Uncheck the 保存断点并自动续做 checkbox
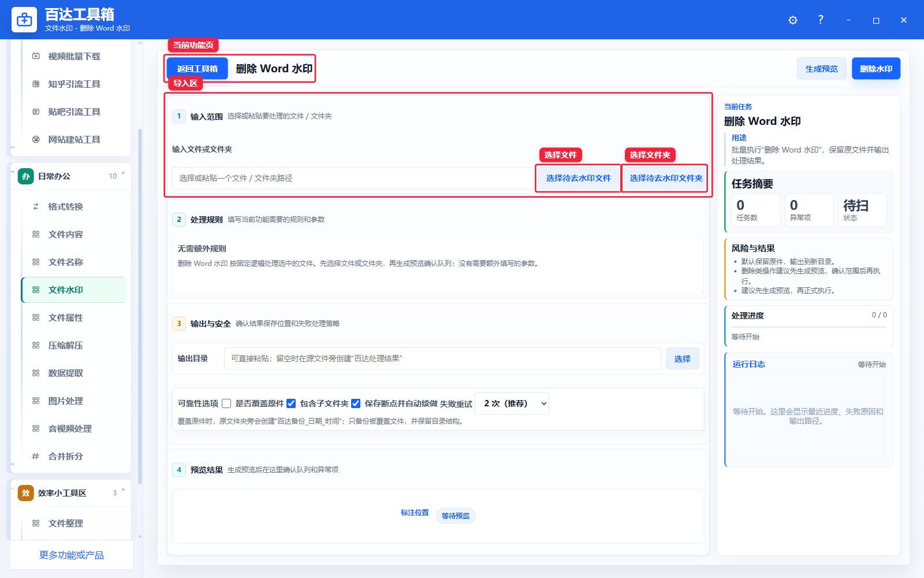924x578 pixels. click(x=356, y=403)
